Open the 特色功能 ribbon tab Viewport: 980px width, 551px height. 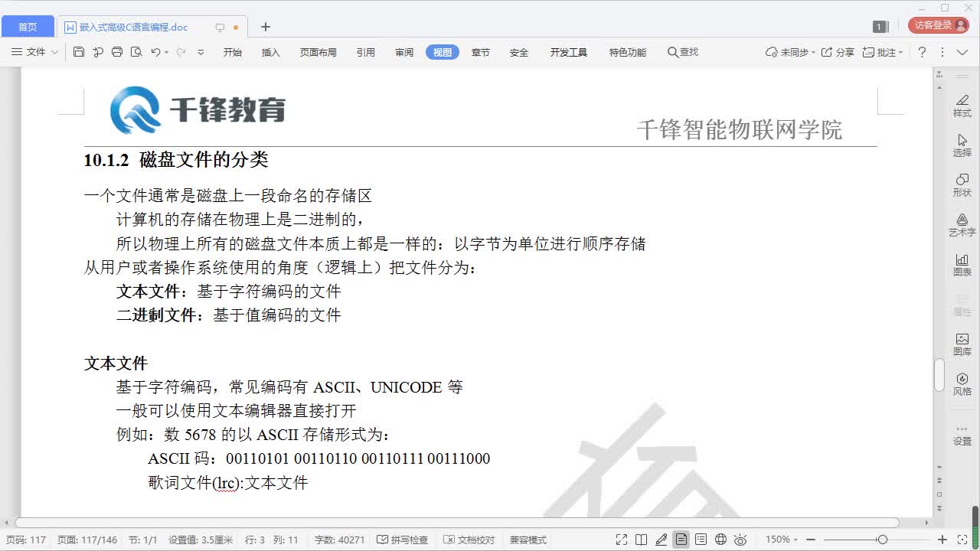point(628,52)
